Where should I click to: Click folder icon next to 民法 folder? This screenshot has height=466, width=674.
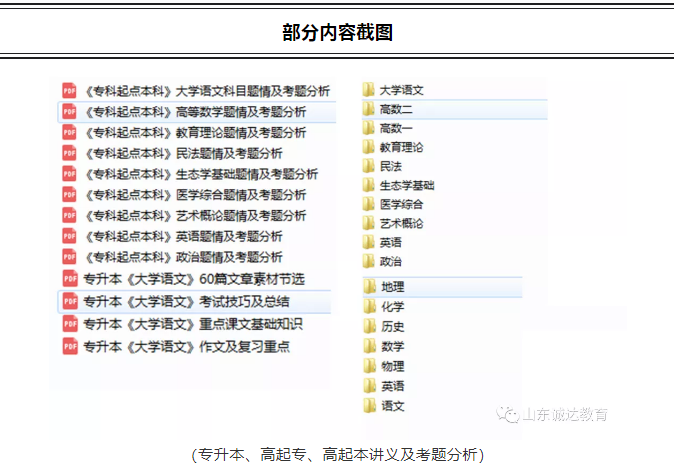tap(368, 166)
